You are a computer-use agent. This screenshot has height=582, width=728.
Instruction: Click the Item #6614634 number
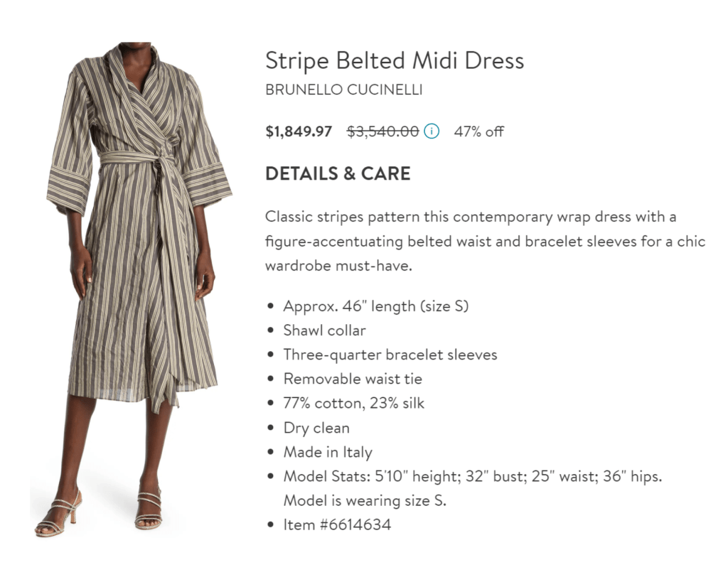pyautogui.click(x=337, y=524)
